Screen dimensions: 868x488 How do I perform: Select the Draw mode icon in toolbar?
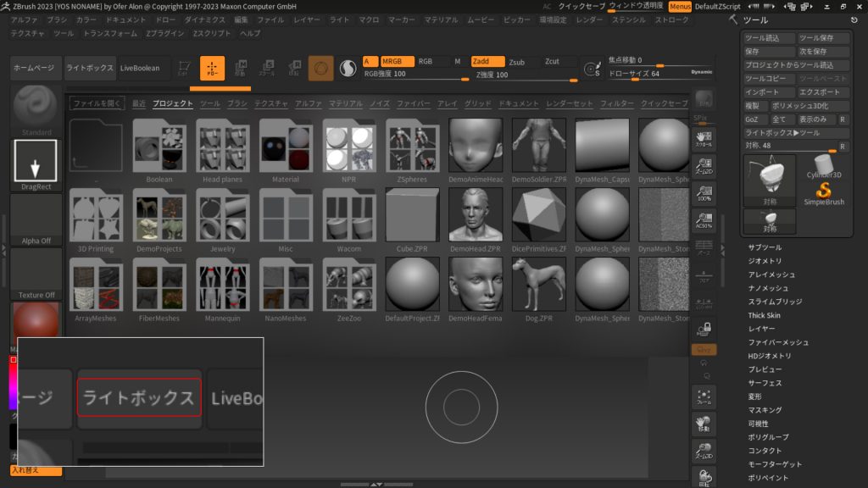coord(212,69)
